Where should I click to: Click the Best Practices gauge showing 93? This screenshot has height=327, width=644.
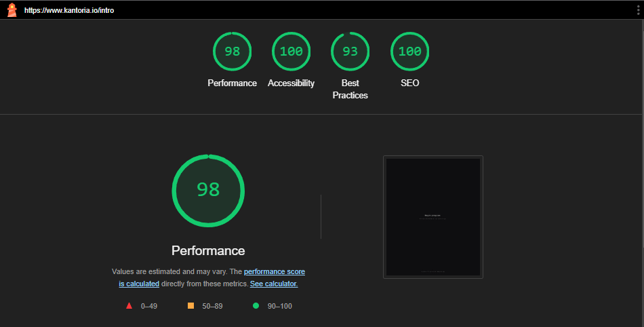tap(350, 52)
